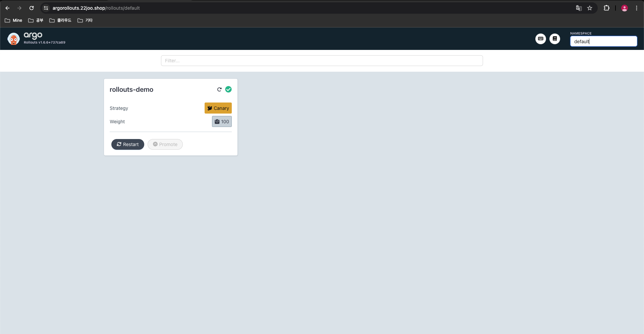The width and height of the screenshot is (644, 334).
Task: Open browser extensions puzzle icon
Action: tap(606, 8)
